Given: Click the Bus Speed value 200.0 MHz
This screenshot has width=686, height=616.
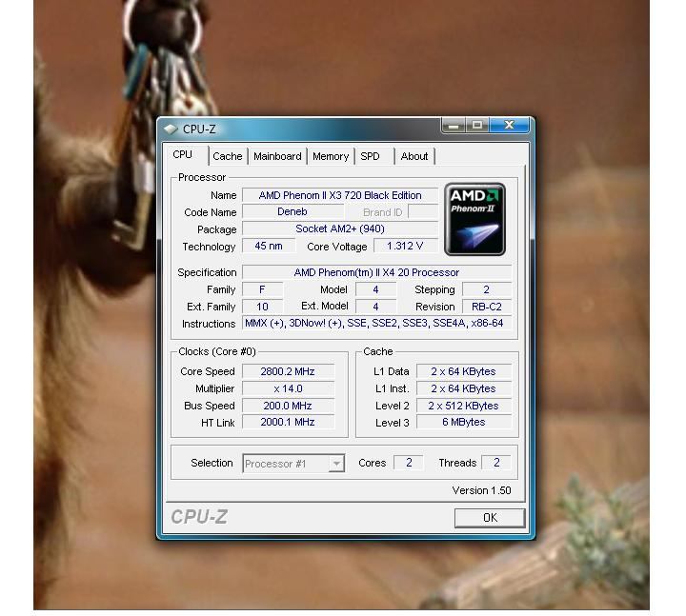Looking at the screenshot, I should click(x=288, y=406).
